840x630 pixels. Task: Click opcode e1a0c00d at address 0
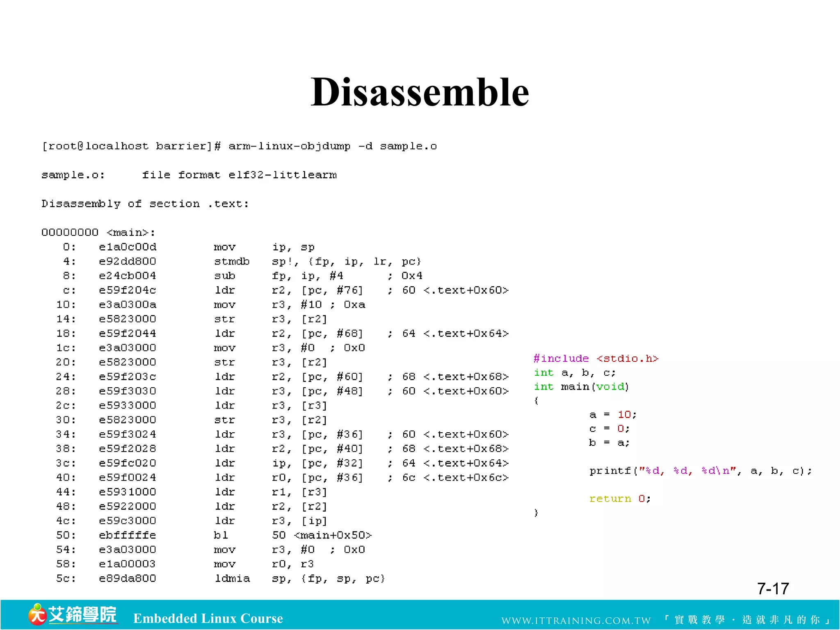click(128, 247)
